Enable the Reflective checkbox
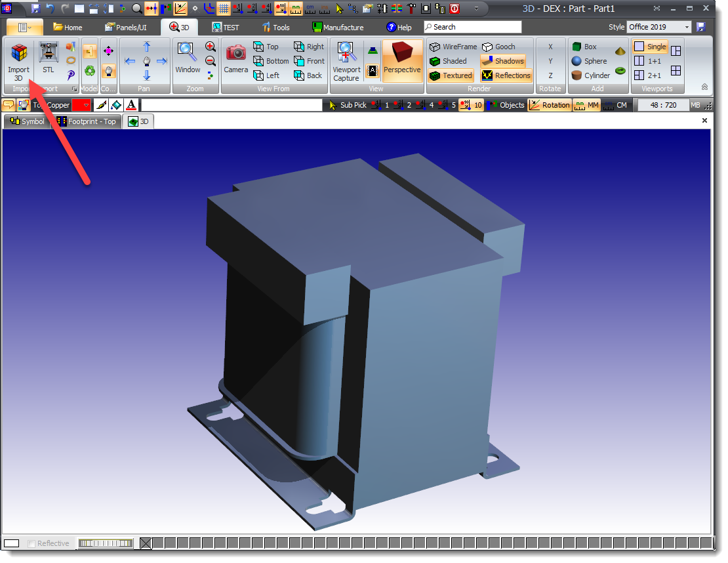Viewport: 728px width, 563px height. click(31, 543)
